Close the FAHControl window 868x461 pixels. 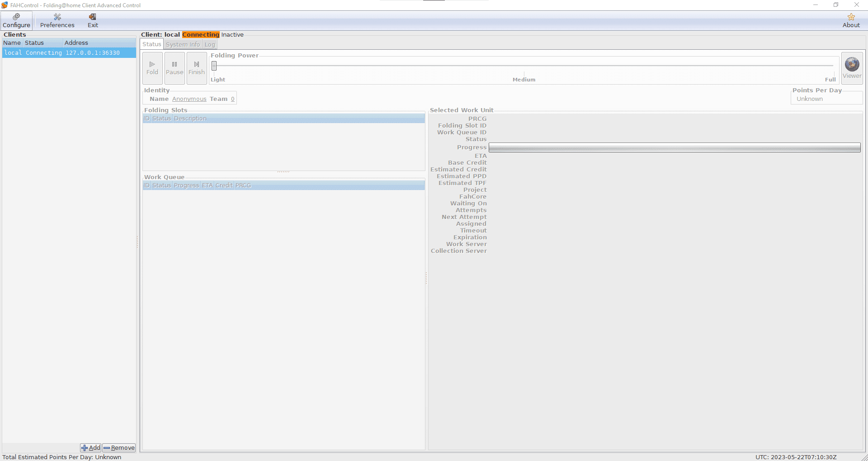(x=857, y=5)
